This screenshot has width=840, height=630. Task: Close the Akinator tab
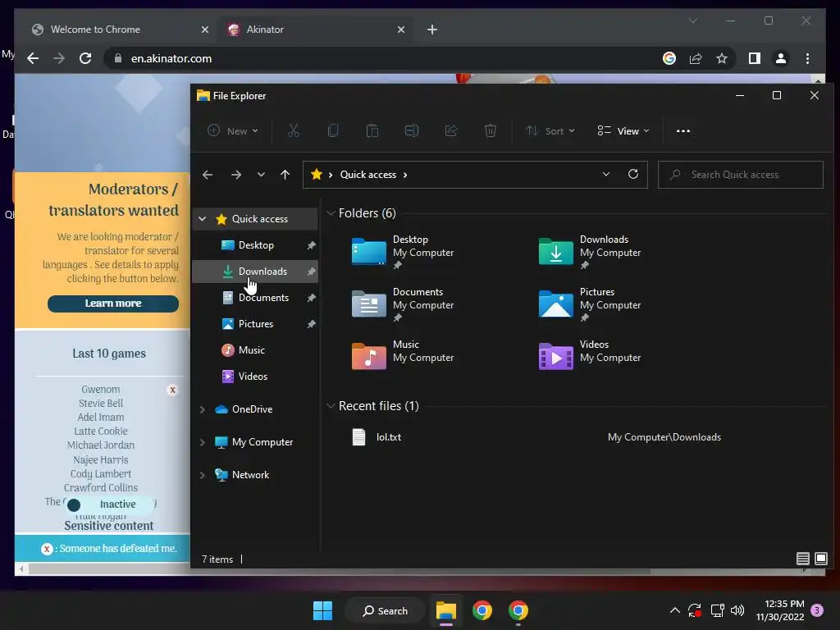400,30
